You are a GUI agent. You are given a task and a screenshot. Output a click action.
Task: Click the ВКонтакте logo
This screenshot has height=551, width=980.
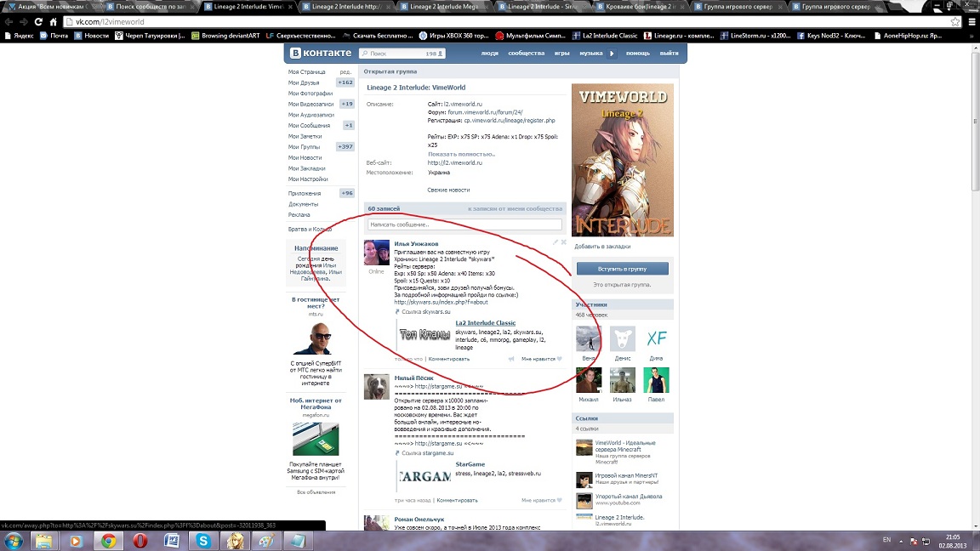tap(321, 53)
